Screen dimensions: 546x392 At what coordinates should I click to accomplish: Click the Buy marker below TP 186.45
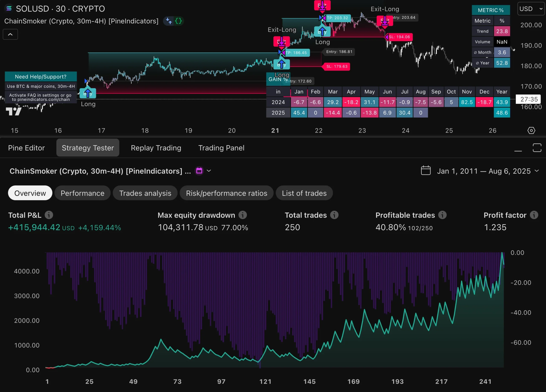click(282, 64)
